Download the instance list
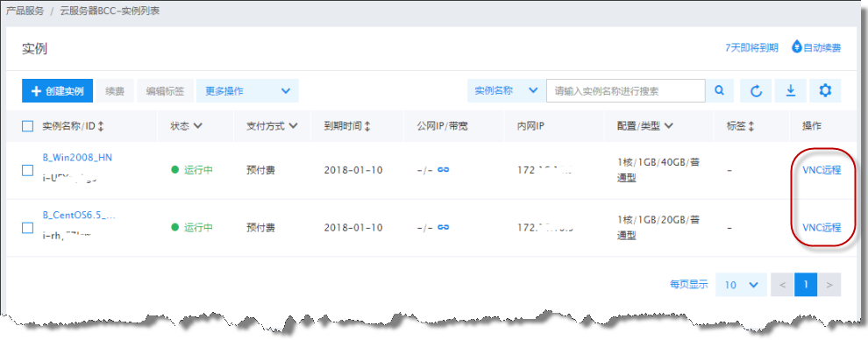This screenshot has width=868, height=340. 791,90
